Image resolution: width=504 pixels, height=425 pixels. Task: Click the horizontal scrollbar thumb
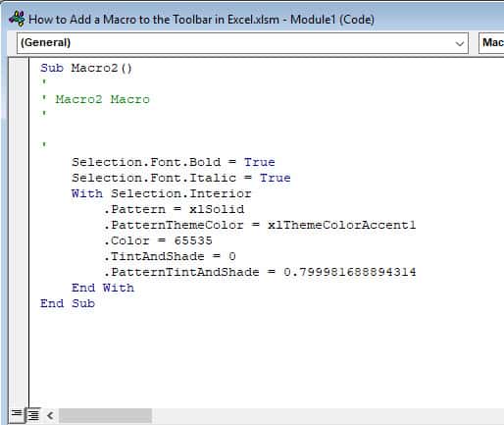[105, 415]
